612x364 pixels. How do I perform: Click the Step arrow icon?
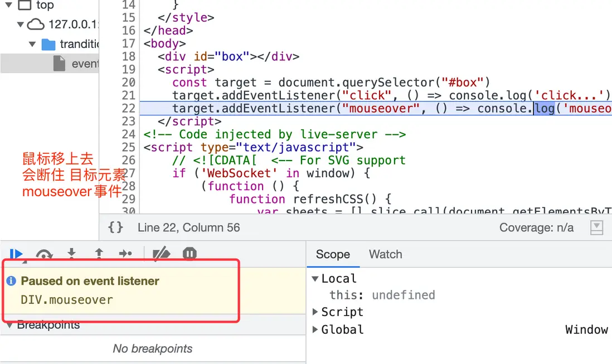coord(125,254)
